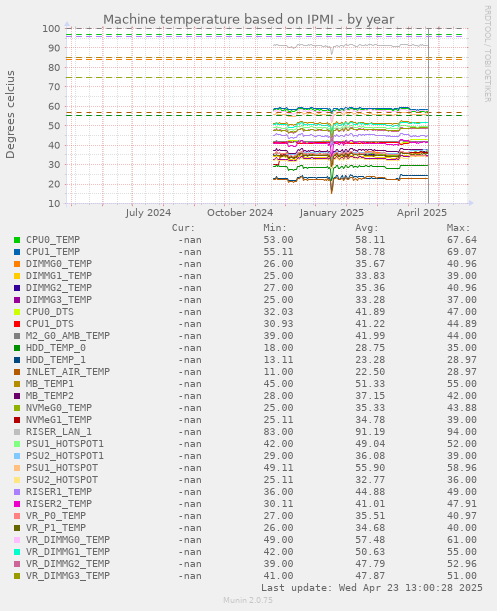Click the Munin 2.0.75 version text
The image size is (497, 611).
pos(248,600)
